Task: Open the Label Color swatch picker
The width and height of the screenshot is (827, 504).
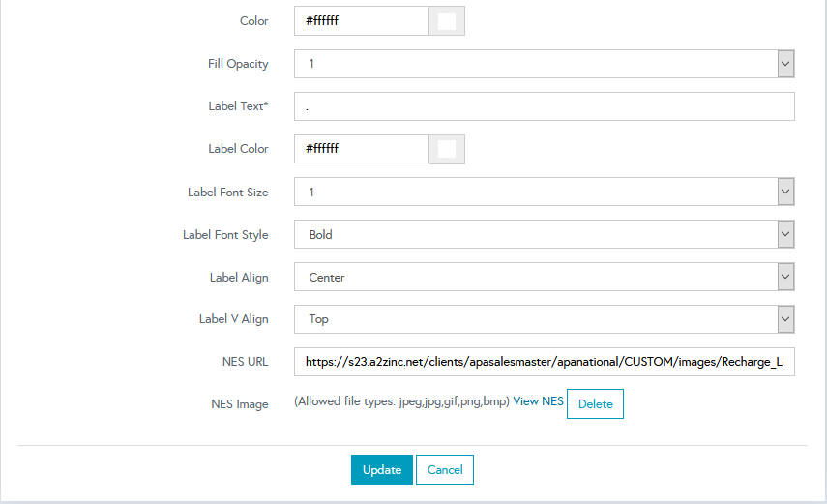Action: coord(446,149)
